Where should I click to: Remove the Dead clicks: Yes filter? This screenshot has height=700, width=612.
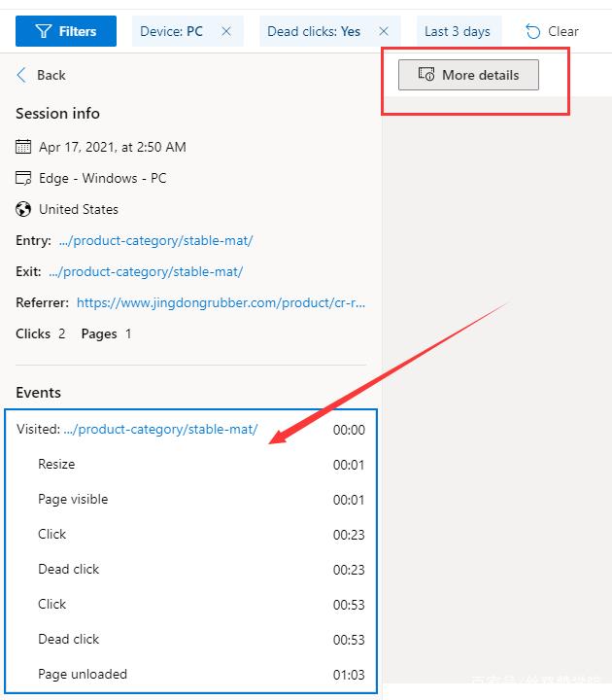tap(384, 31)
